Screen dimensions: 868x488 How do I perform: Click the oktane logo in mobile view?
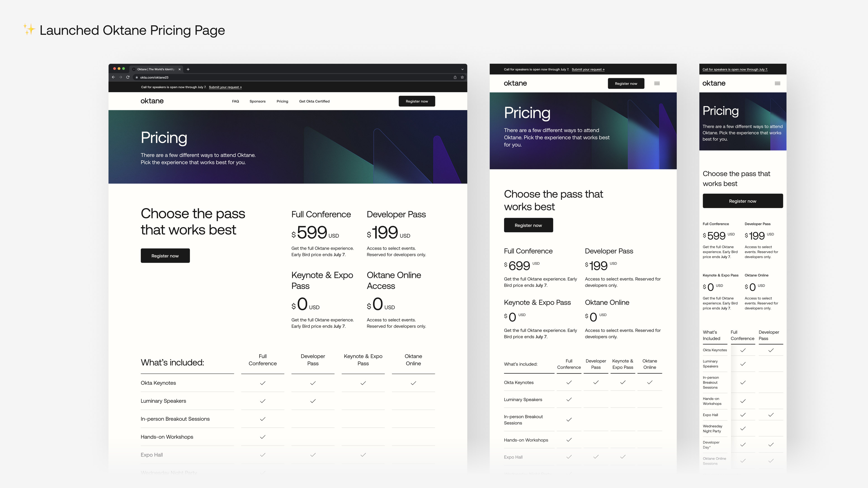pyautogui.click(x=714, y=83)
